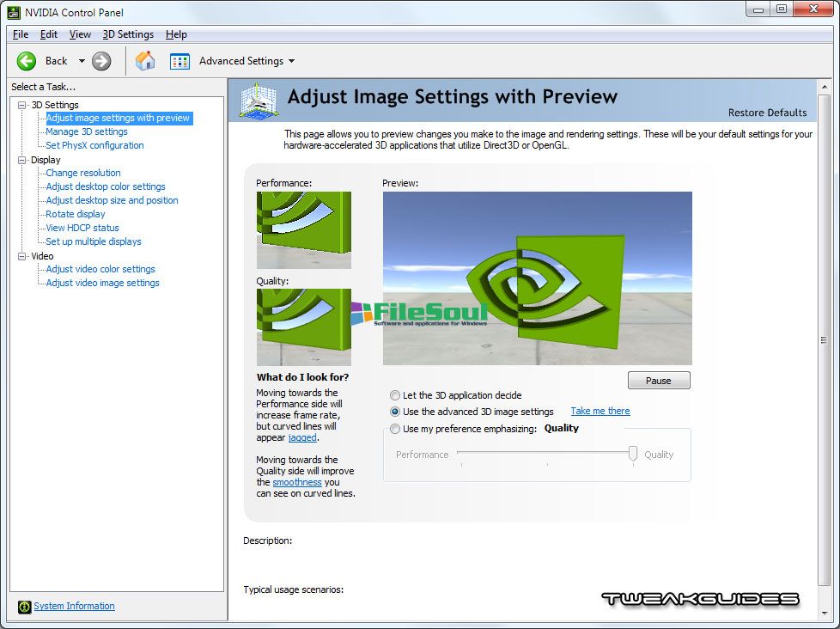Select Change resolution

tap(83, 173)
